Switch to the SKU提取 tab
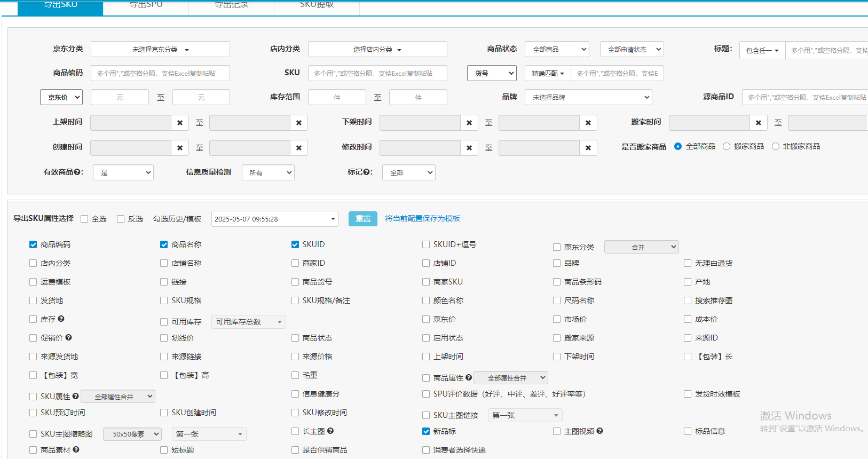This screenshot has width=868, height=459. pyautogui.click(x=317, y=6)
